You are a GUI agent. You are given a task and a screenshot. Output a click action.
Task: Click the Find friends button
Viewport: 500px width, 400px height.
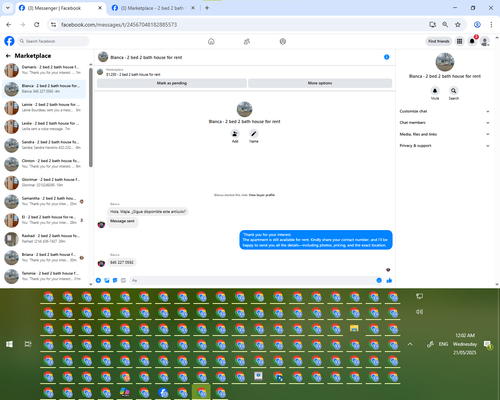click(x=439, y=41)
